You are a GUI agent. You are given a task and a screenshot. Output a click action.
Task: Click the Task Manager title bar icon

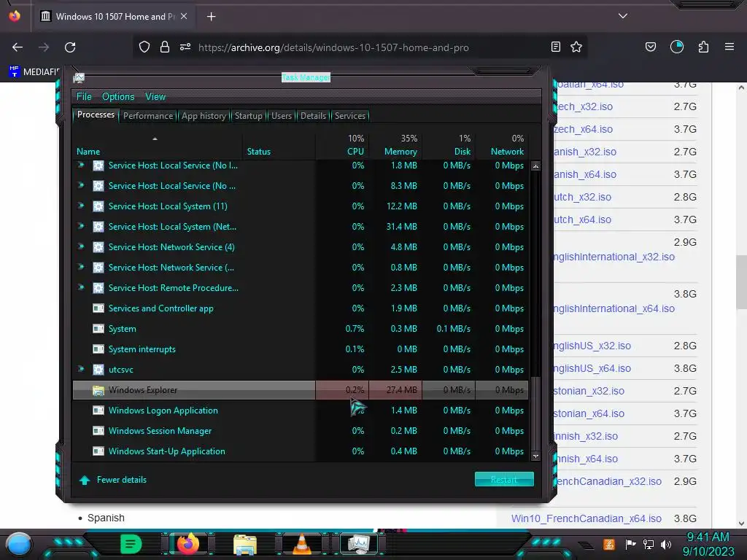click(x=79, y=77)
